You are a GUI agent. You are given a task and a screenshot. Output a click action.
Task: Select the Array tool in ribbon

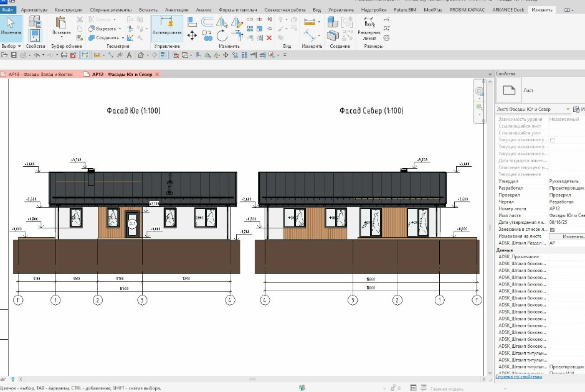click(x=250, y=29)
